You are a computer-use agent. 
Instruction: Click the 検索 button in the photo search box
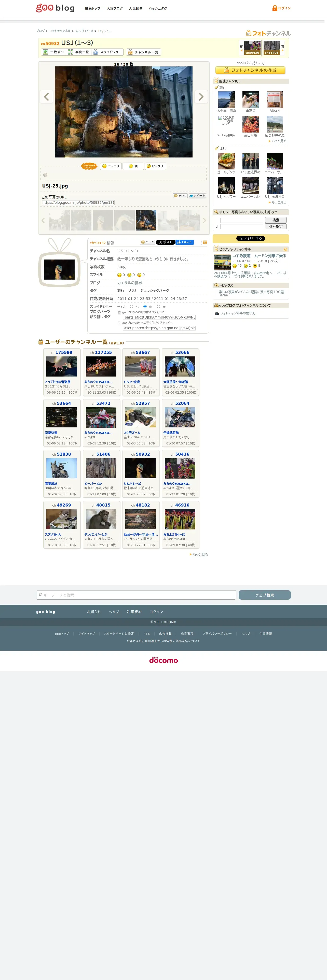coord(276,220)
